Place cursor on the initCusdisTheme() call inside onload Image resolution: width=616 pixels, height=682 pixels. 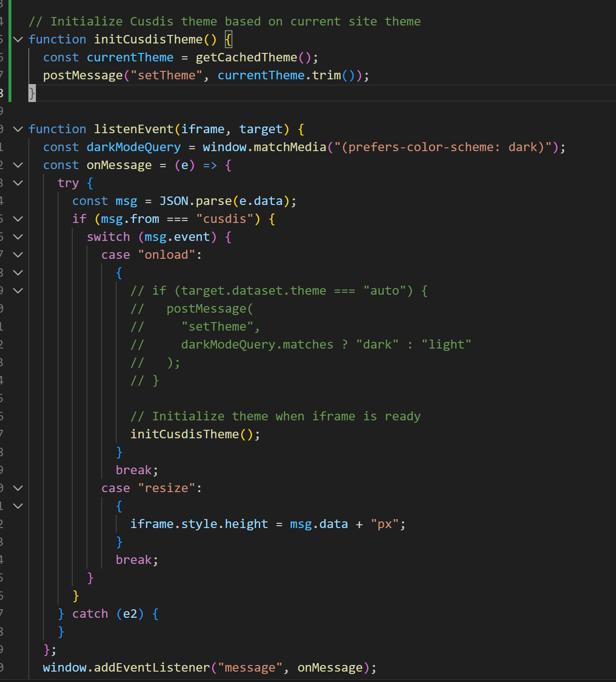184,434
